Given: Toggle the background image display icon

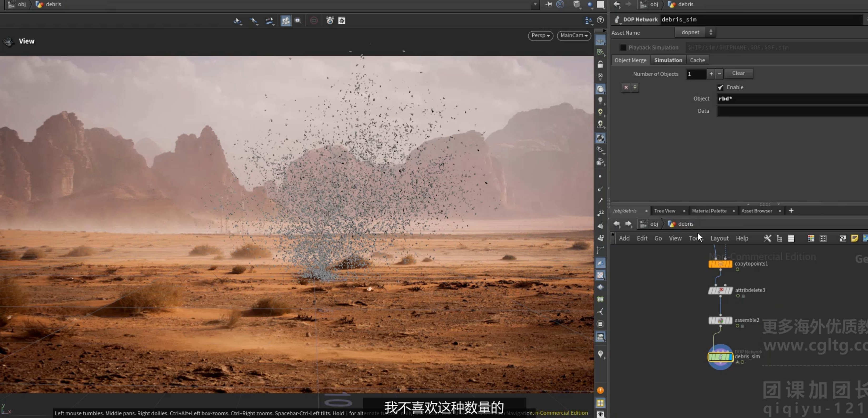Looking at the screenshot, I should point(600,336).
